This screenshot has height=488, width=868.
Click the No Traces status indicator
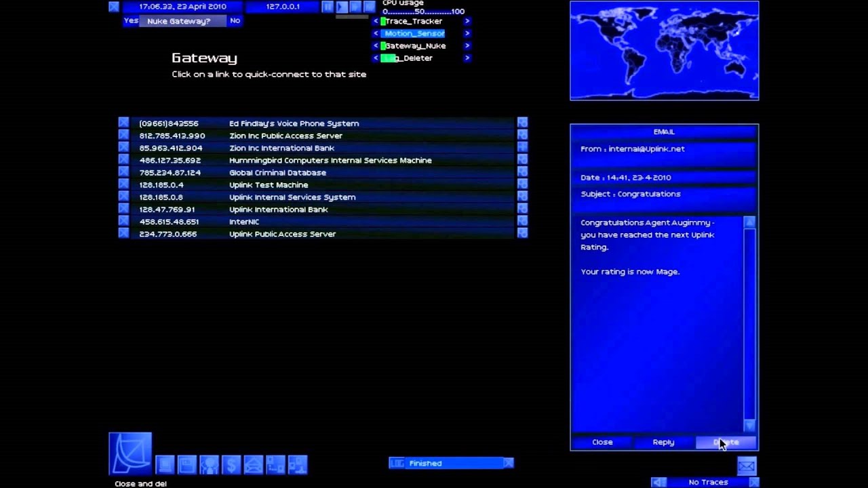click(x=708, y=482)
